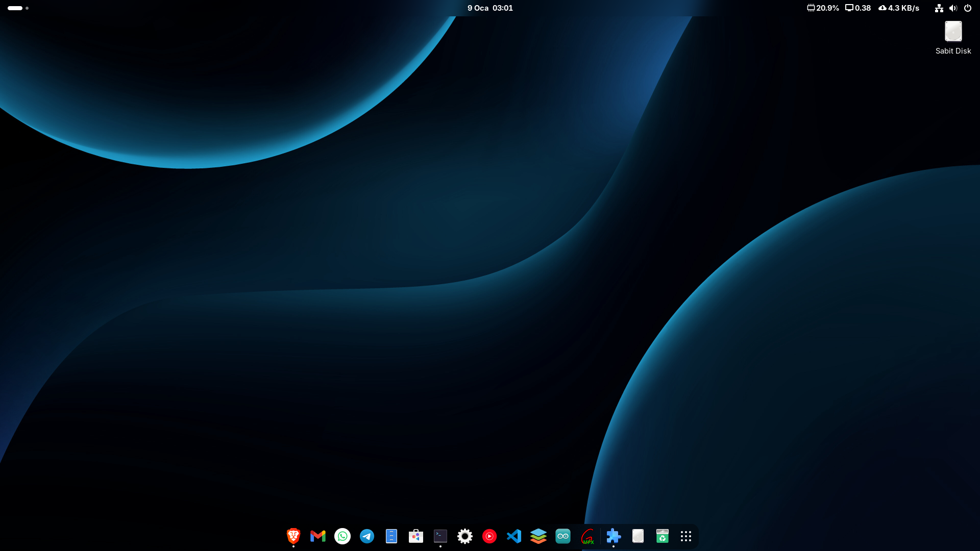The width and height of the screenshot is (980, 551).
Task: Launch Gmail from the dock
Action: pos(318,536)
